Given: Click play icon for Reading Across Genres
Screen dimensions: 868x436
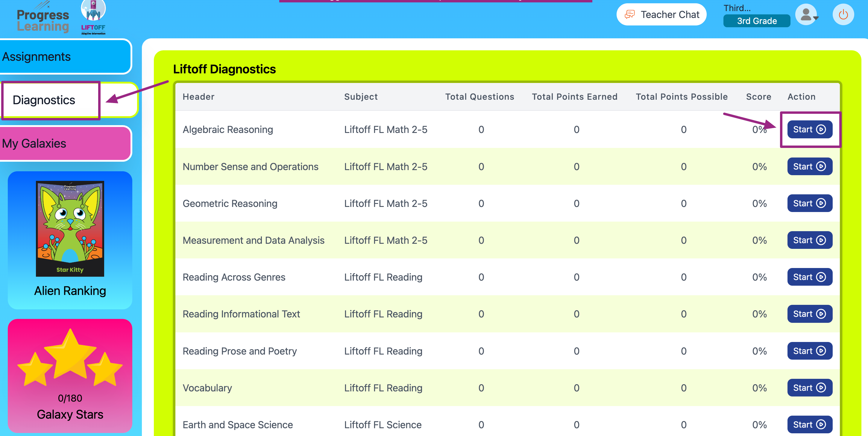Looking at the screenshot, I should click(821, 277).
